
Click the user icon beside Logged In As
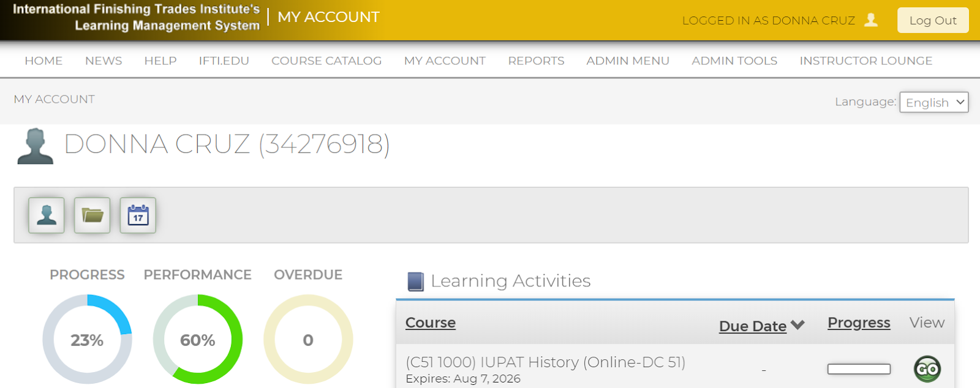pos(871,20)
